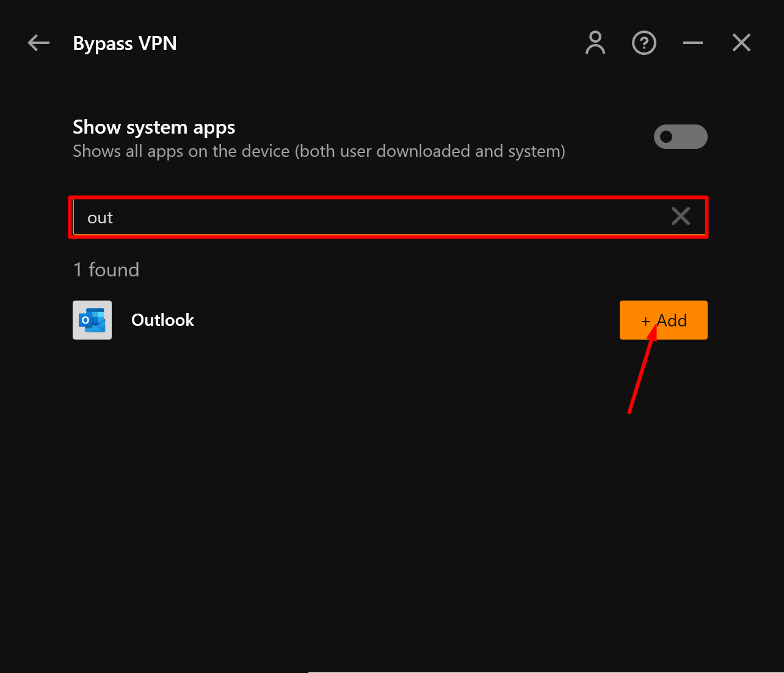Viewport: 784px width, 673px height.
Task: Go back using the left arrow
Action: click(x=38, y=43)
